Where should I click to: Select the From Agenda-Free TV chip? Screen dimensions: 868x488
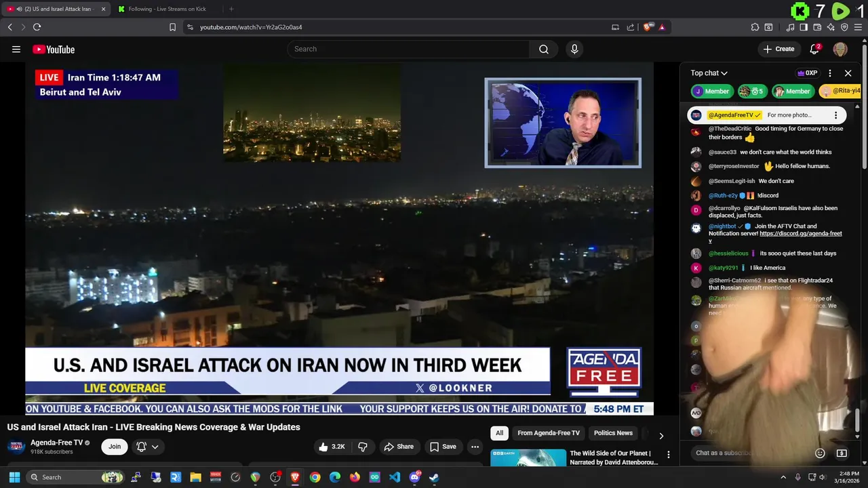click(549, 433)
